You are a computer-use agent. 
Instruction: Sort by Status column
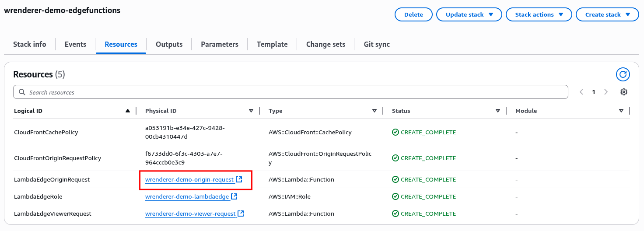[x=498, y=111]
